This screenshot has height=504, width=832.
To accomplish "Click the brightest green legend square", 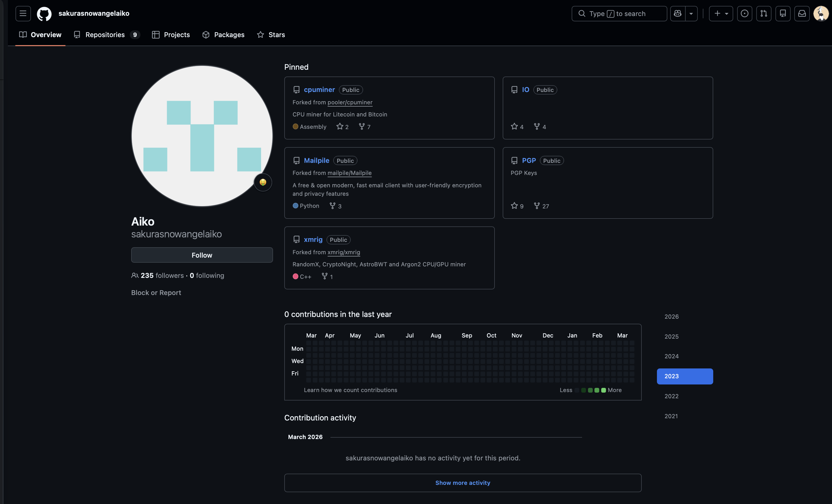I will (603, 390).
